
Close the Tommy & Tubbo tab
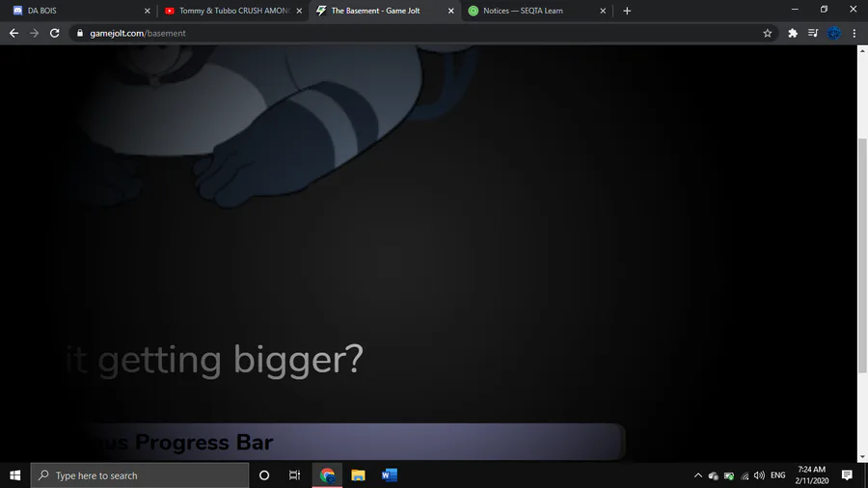[x=299, y=11]
